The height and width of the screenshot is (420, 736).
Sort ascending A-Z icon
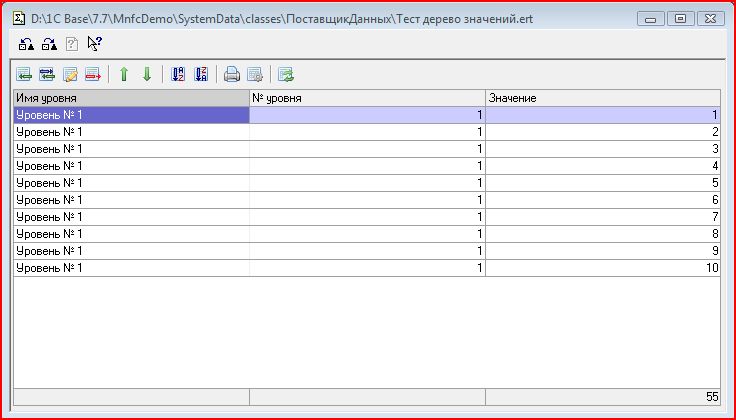(178, 74)
